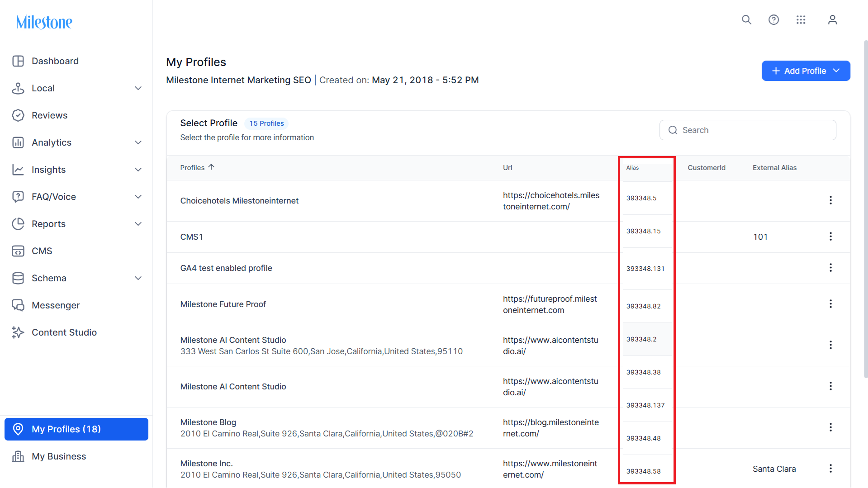
Task: Select the CMS1 profile name
Action: tap(192, 237)
